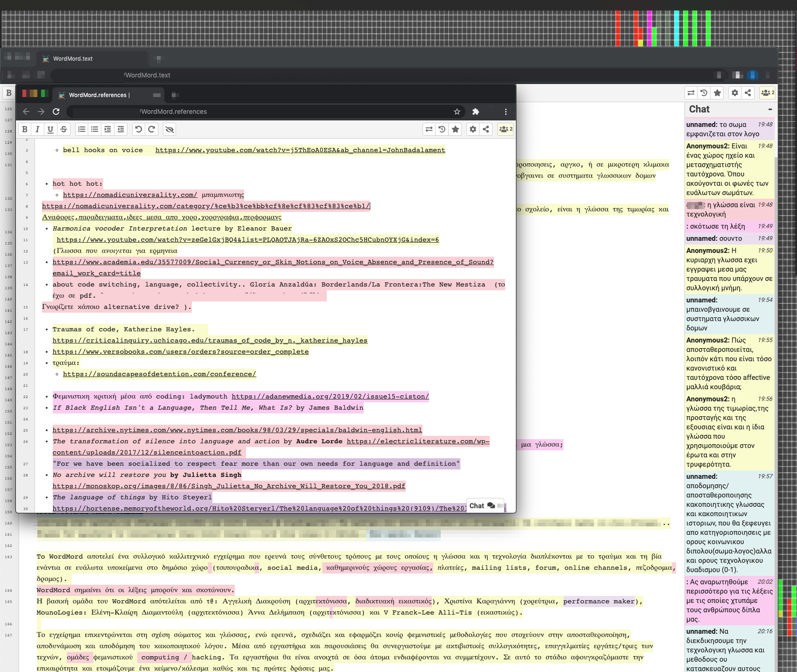Open the nomadicuniversality.com link
The image size is (797, 672).
click(x=130, y=195)
